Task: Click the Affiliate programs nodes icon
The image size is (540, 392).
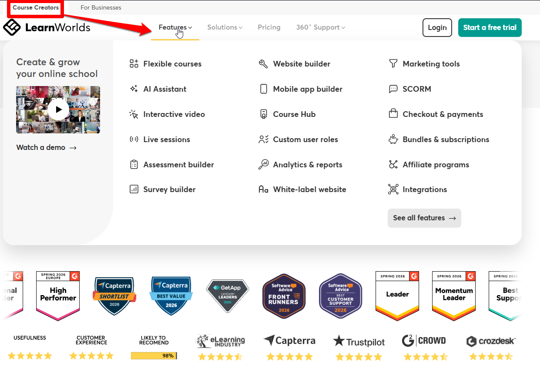Action: point(393,165)
